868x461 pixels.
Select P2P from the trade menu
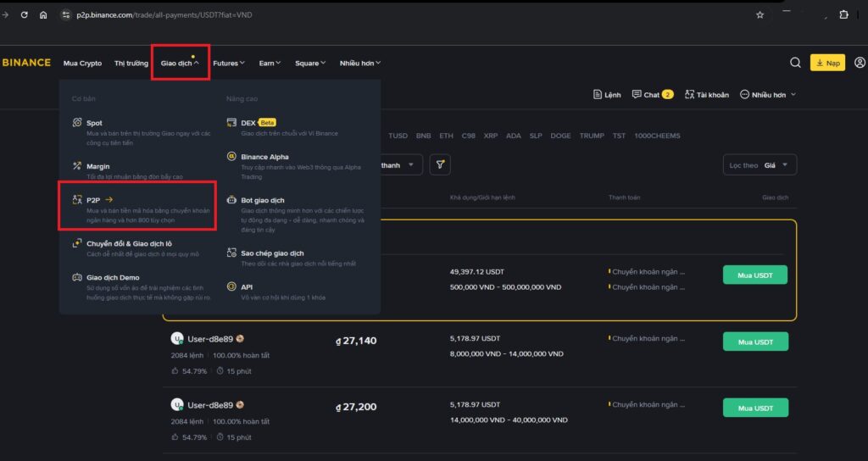(x=142, y=209)
